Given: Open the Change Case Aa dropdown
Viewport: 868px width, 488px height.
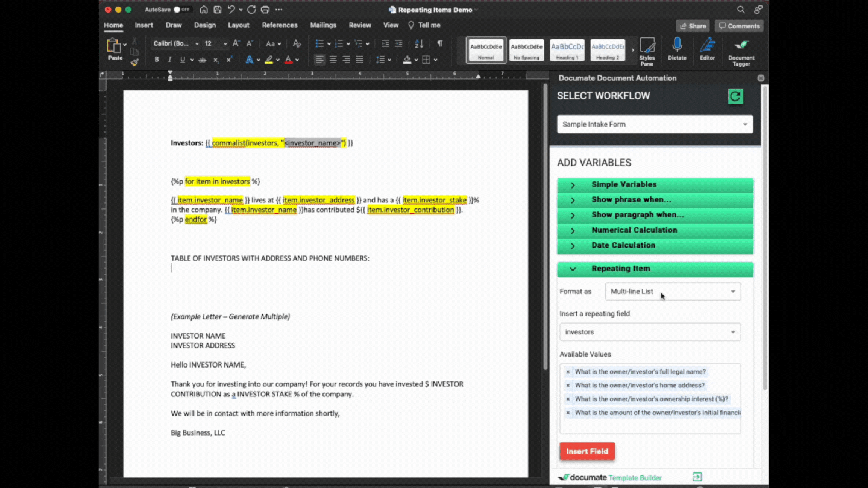Looking at the screenshot, I should click(x=274, y=43).
